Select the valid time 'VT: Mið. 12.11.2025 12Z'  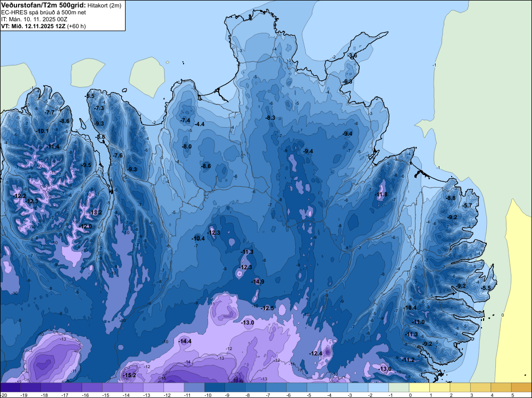pyautogui.click(x=33, y=26)
